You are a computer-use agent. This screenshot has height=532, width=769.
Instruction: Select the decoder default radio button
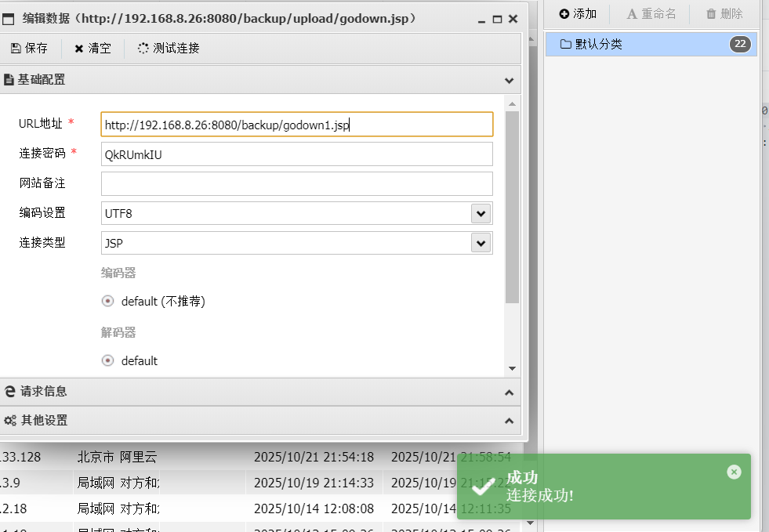(108, 360)
